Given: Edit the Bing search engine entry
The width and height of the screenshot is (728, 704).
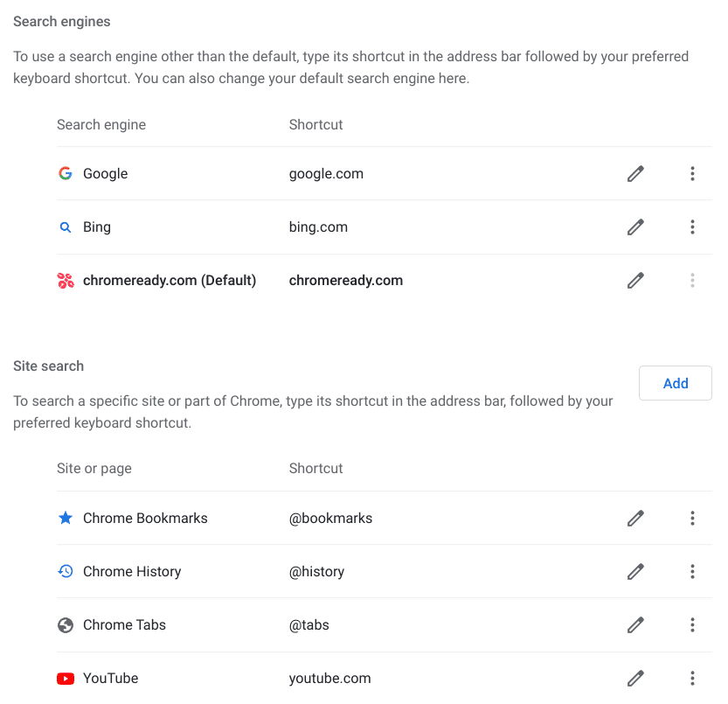Looking at the screenshot, I should click(635, 227).
